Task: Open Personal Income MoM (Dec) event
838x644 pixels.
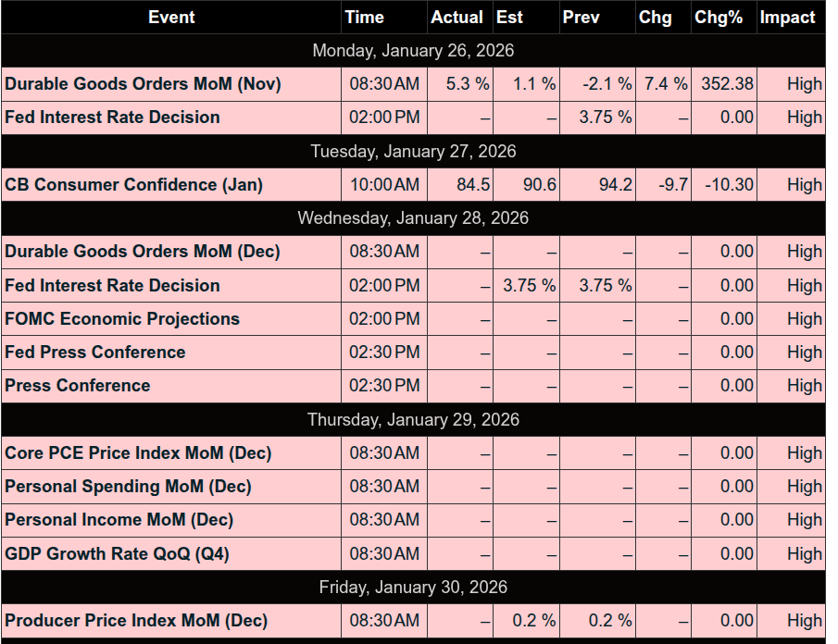Action: 119,520
